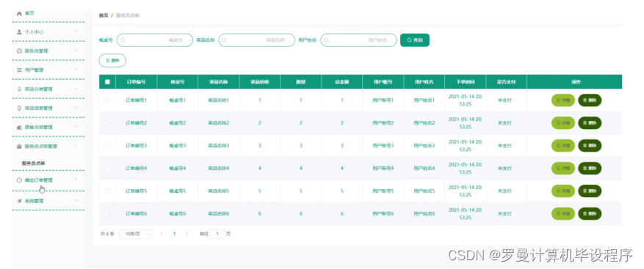Open the 10条/页 page size dropdown

pos(136,234)
